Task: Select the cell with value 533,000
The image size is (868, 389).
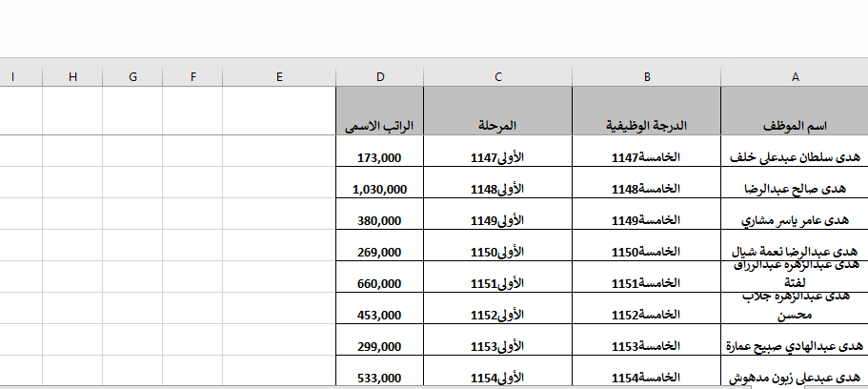Action: [x=380, y=377]
